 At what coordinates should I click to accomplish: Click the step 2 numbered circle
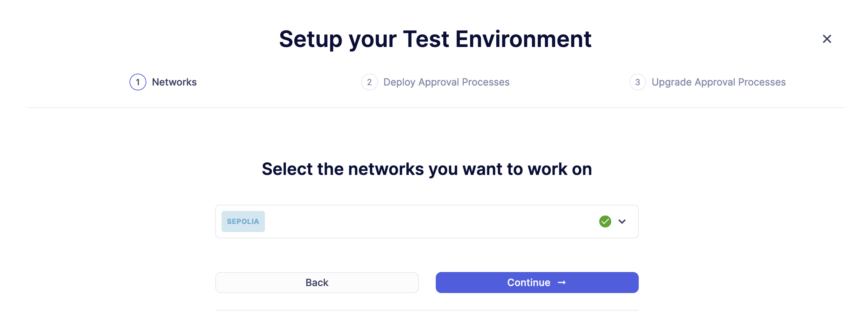[x=369, y=82]
